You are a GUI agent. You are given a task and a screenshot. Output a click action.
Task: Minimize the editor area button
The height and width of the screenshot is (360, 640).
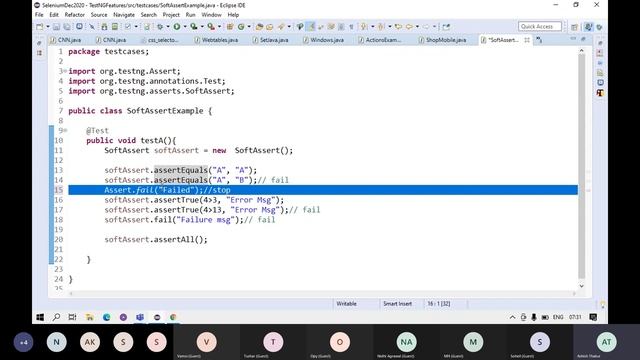(573, 39)
